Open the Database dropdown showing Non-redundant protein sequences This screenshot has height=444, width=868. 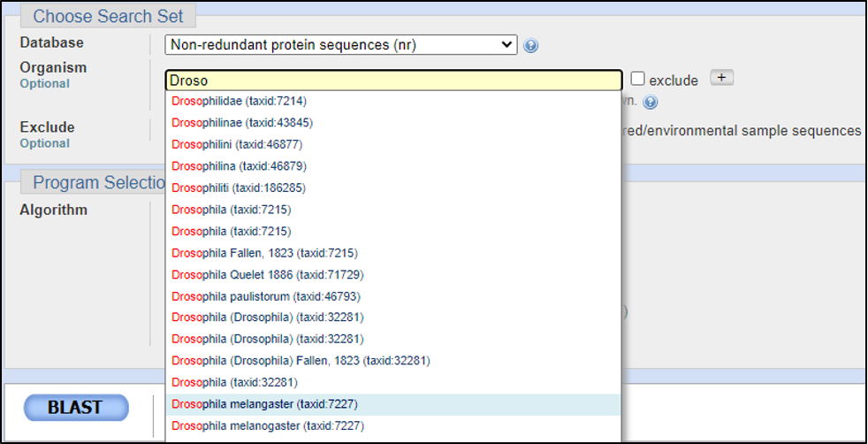coord(341,44)
